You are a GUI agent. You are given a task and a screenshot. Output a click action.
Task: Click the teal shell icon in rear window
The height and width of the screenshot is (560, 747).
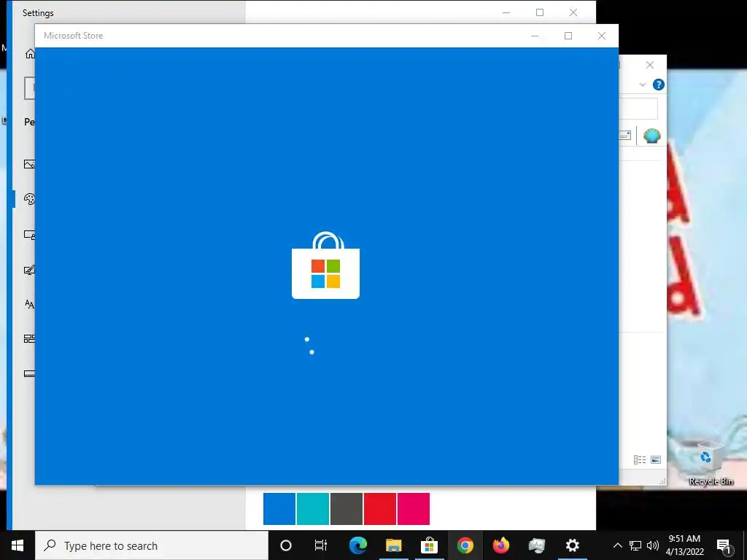point(651,136)
